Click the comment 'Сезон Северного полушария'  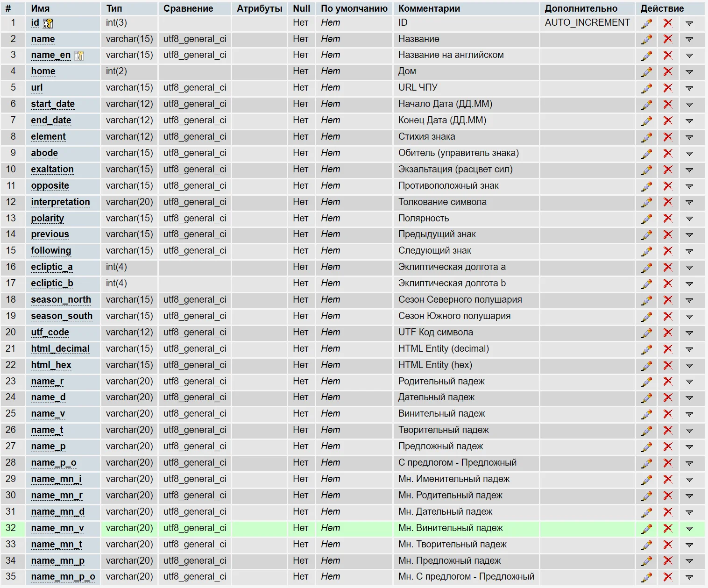460,299
